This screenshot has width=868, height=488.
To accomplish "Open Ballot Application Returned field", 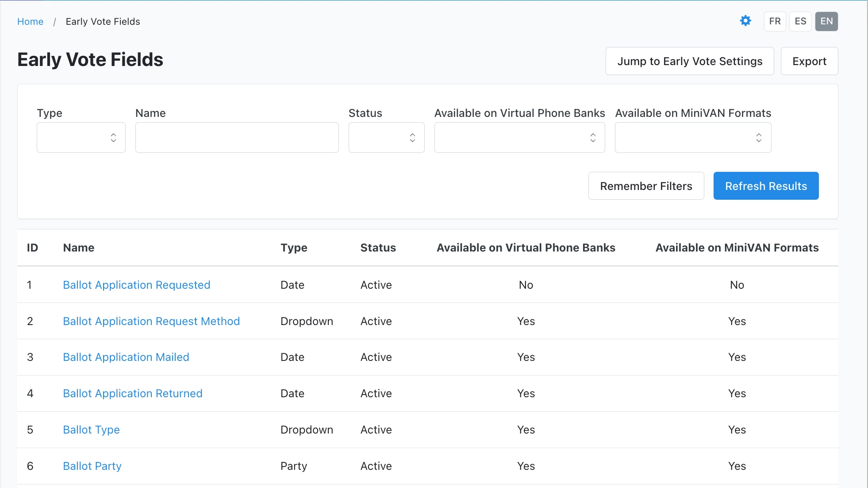I will [133, 393].
